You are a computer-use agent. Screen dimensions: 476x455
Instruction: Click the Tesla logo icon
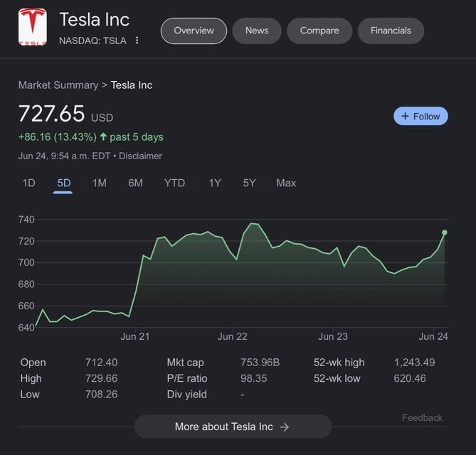pyautogui.click(x=32, y=28)
